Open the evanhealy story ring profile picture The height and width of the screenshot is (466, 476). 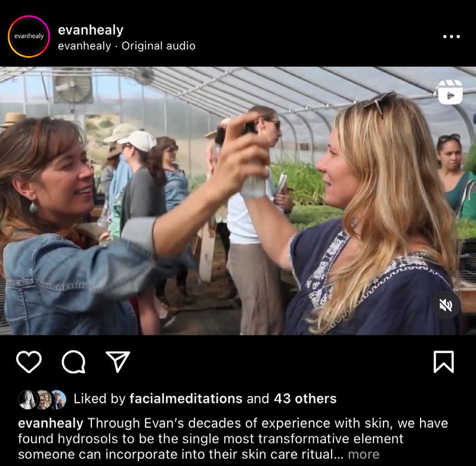point(29,36)
